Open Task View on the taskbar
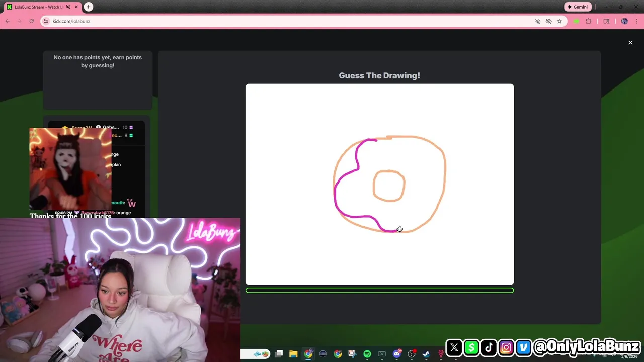This screenshot has width=644, height=362. coord(279,354)
